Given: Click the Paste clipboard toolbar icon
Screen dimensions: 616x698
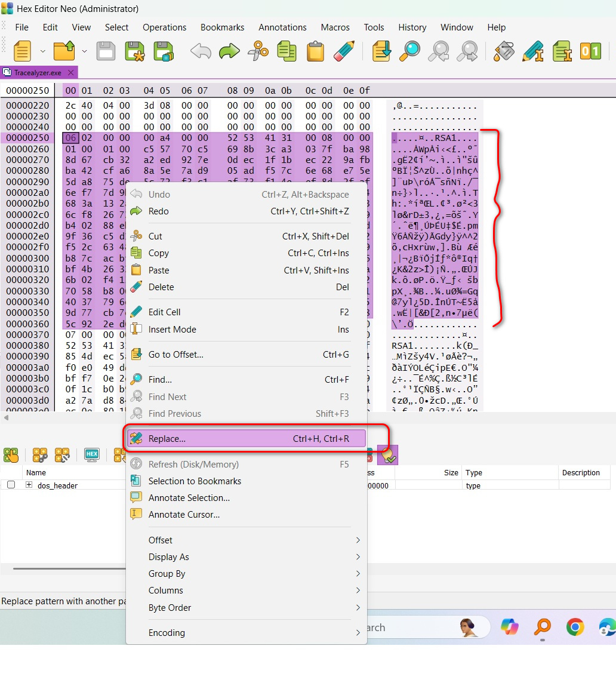Looking at the screenshot, I should coord(316,51).
